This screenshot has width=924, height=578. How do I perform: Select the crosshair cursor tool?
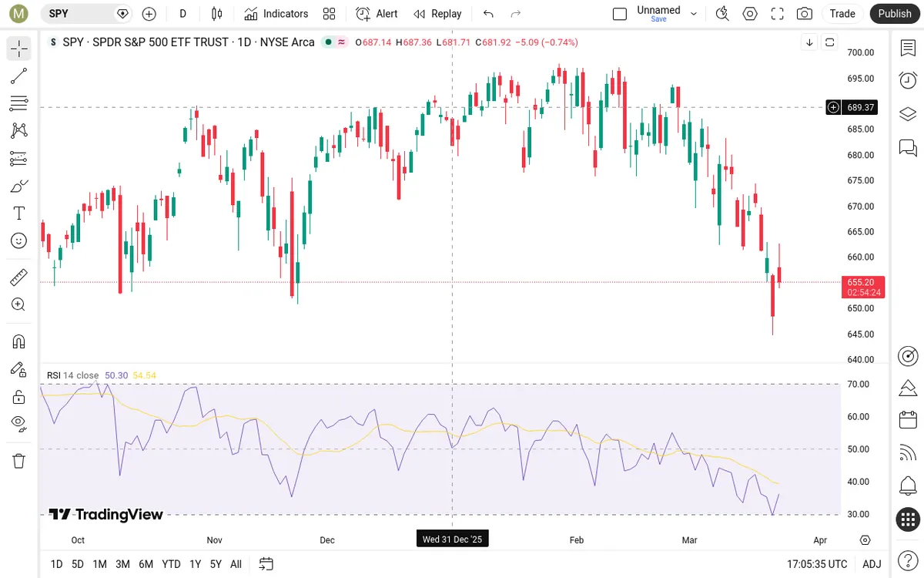[19, 49]
